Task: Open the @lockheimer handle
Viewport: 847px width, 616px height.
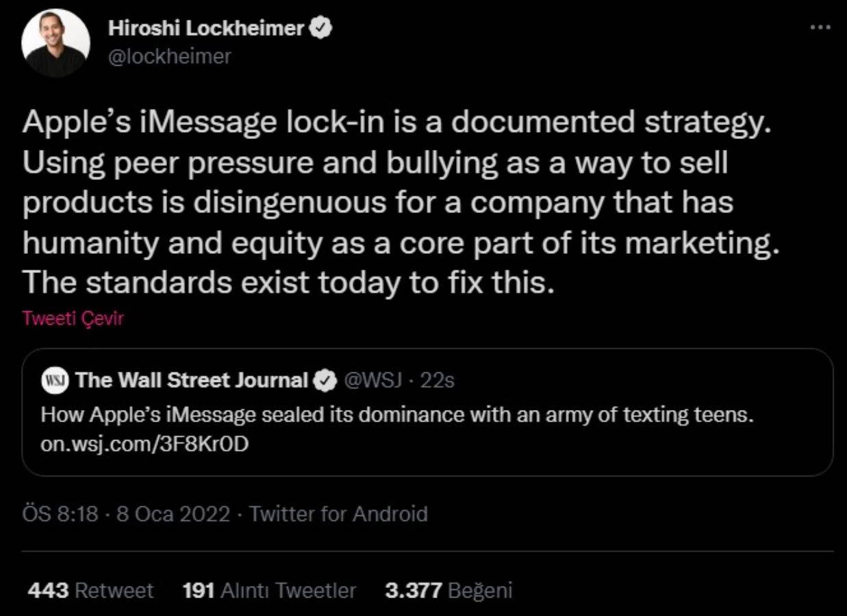Action: [x=170, y=56]
